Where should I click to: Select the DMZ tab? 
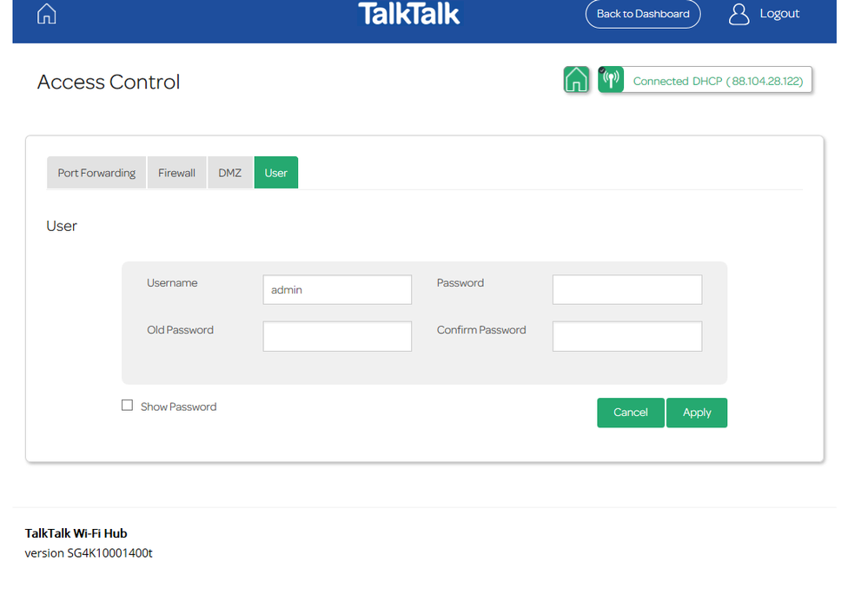pyautogui.click(x=230, y=173)
